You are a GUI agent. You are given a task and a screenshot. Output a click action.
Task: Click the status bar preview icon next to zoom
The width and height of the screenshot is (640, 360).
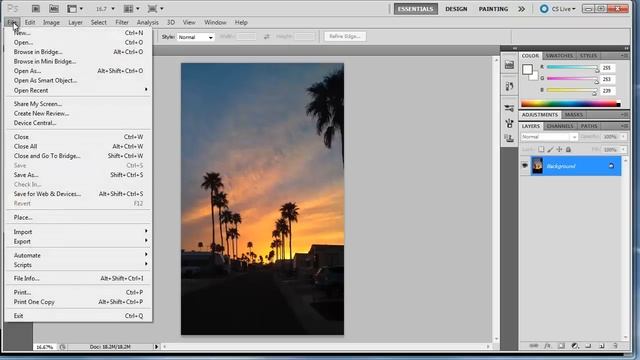tap(63, 347)
